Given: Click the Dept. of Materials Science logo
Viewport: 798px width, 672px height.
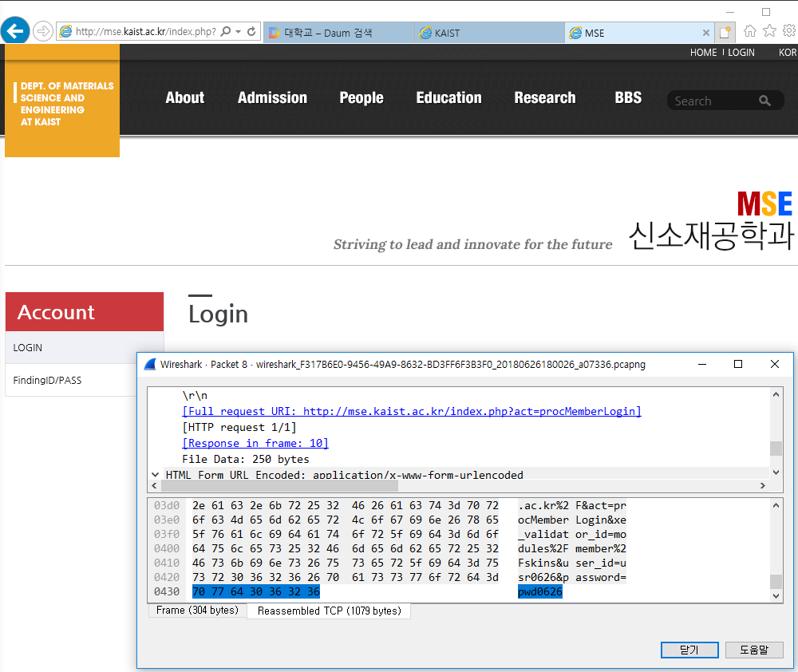Looking at the screenshot, I should [62, 101].
